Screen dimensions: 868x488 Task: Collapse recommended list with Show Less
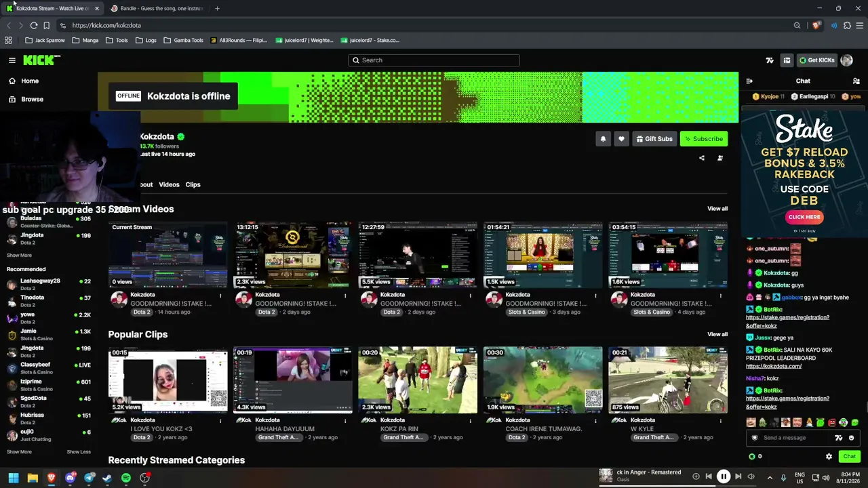[x=79, y=452]
